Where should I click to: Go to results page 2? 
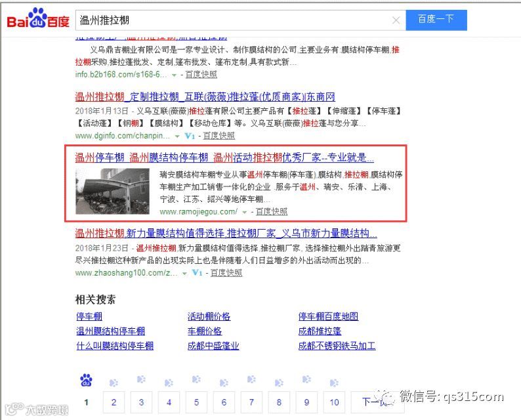[114, 402]
